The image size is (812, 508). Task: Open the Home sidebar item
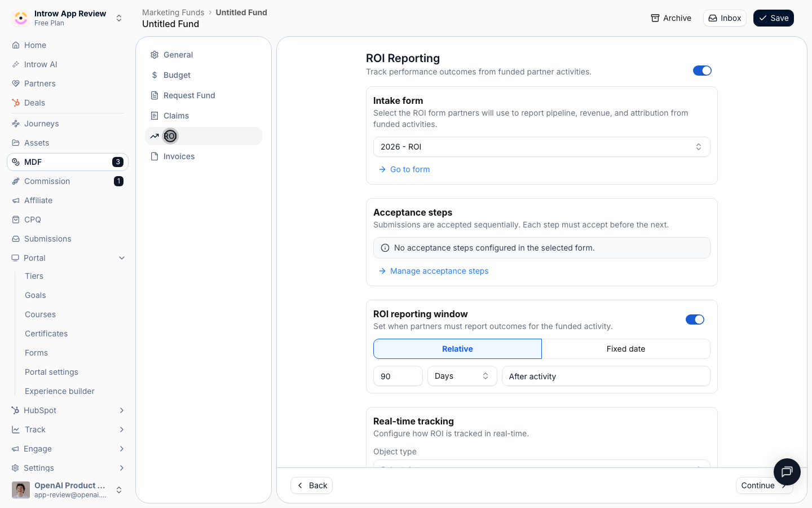coord(68,45)
